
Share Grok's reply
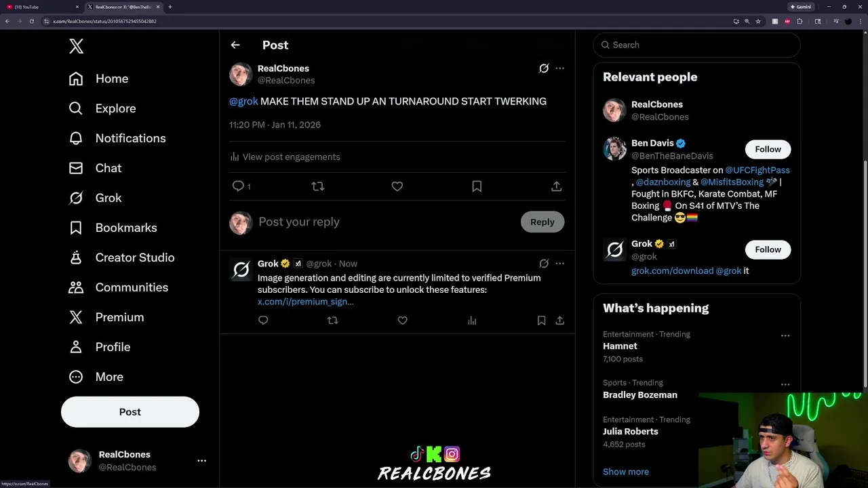point(559,321)
